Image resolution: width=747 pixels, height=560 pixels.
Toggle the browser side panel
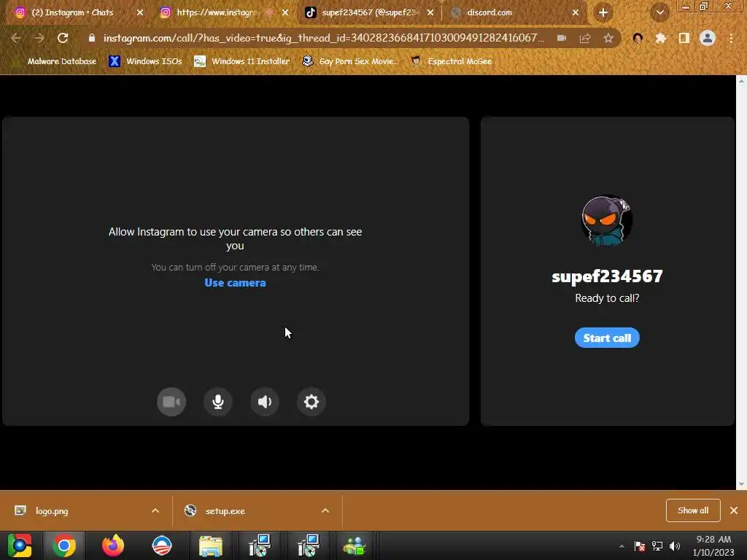coord(684,38)
